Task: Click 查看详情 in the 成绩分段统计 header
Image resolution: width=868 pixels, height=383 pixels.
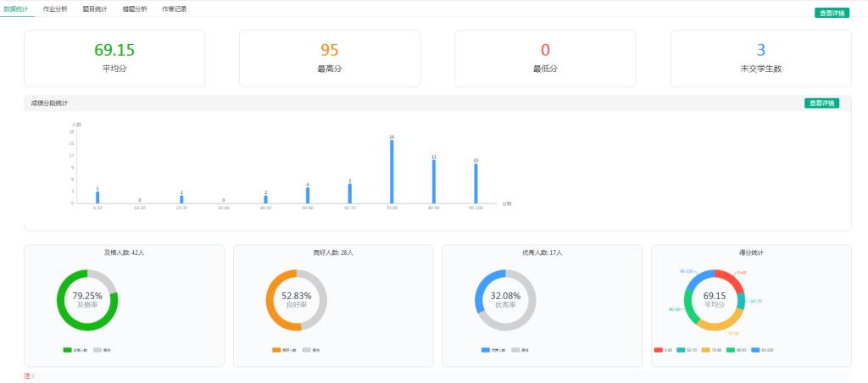Action: pos(821,103)
